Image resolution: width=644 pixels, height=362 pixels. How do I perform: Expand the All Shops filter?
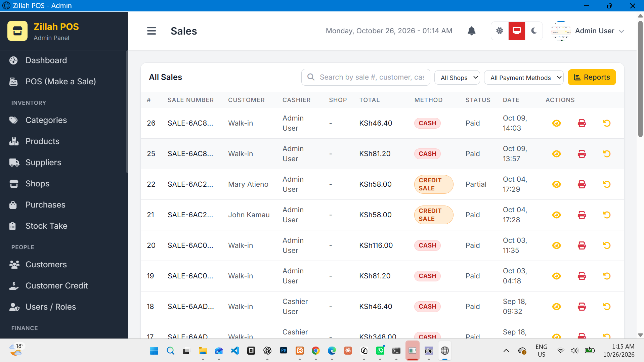(x=457, y=78)
